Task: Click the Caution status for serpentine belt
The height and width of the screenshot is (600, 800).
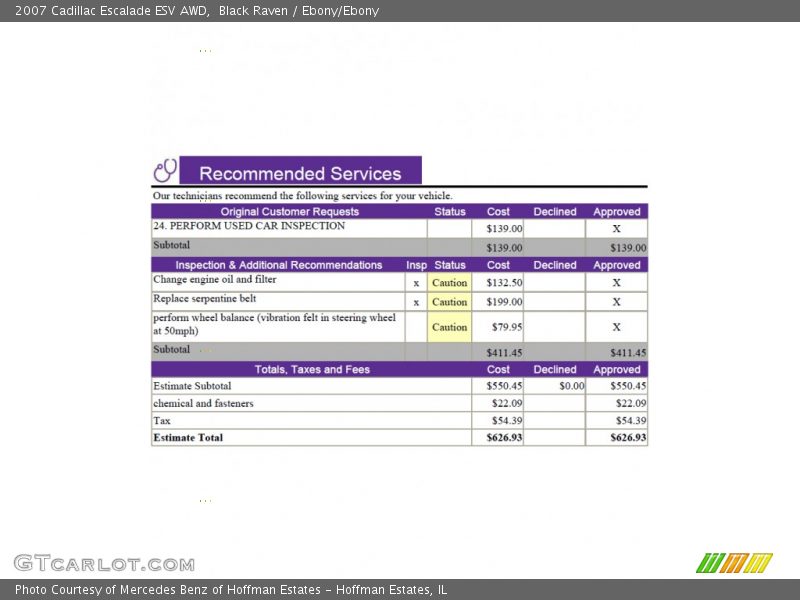Action: click(x=449, y=302)
